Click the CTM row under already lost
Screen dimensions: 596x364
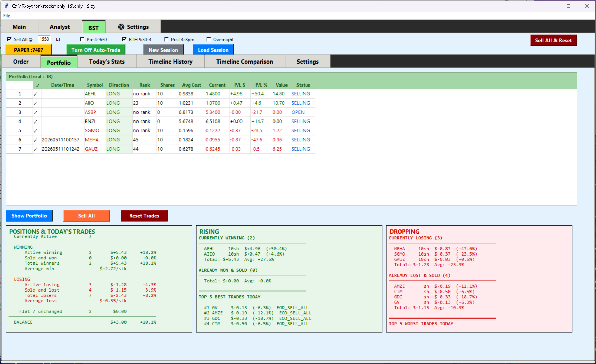coord(434,292)
